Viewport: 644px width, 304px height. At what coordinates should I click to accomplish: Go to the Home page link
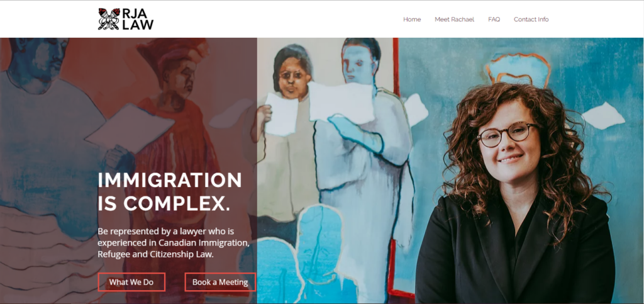[412, 20]
